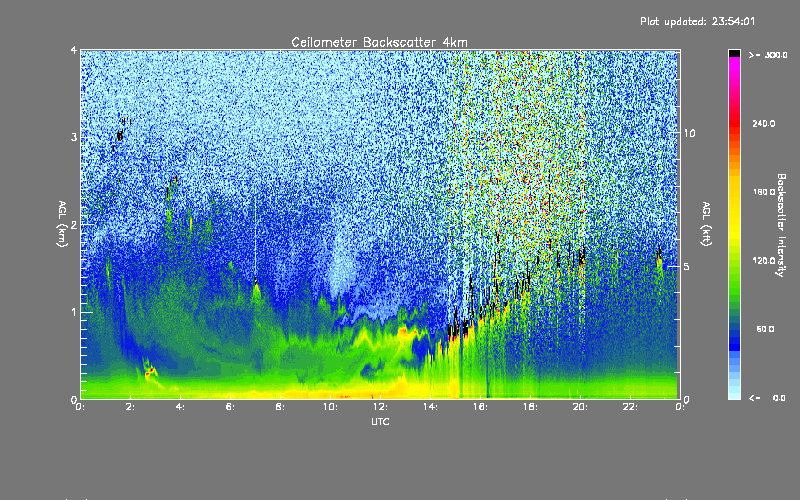800x500 pixels.
Task: Click the red backscatter spot near 2:45 UTC
Action: pyautogui.click(x=150, y=371)
